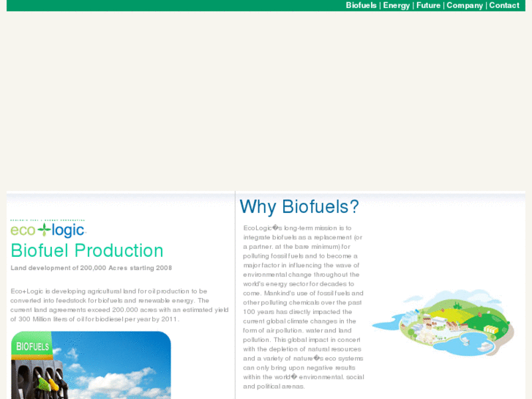Viewport: 532px width, 399px height.
Task: Click the paragraph starting 'Eco+Logic is developing'
Action: tap(119, 305)
